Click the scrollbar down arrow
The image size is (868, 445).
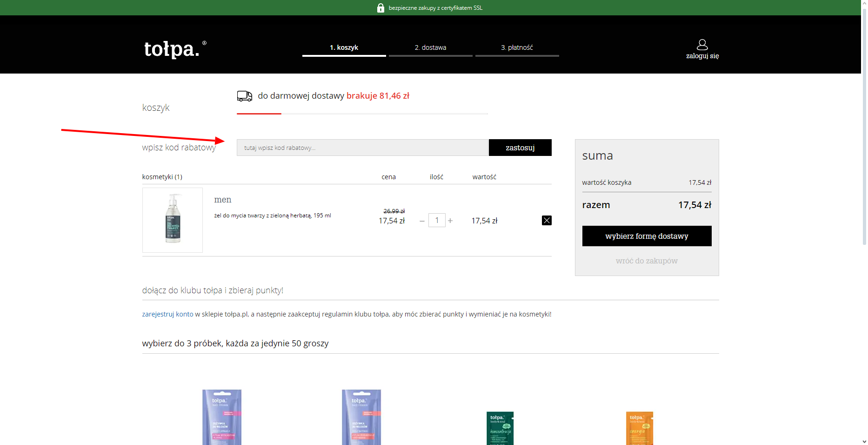click(x=864, y=441)
